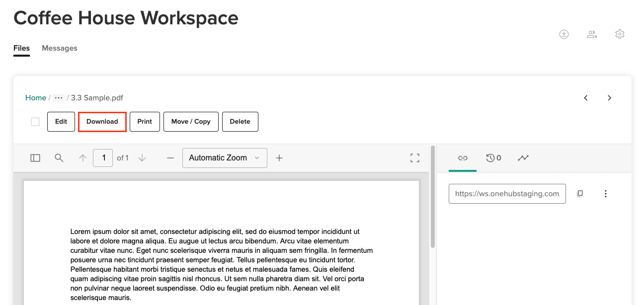Switch to the Messages tab
This screenshot has height=305, width=644.
60,48
